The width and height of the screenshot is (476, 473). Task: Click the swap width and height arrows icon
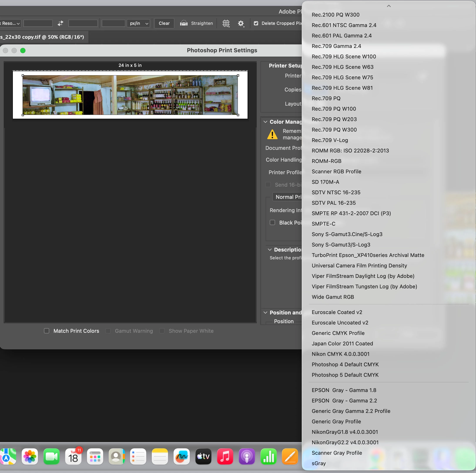[x=60, y=23]
